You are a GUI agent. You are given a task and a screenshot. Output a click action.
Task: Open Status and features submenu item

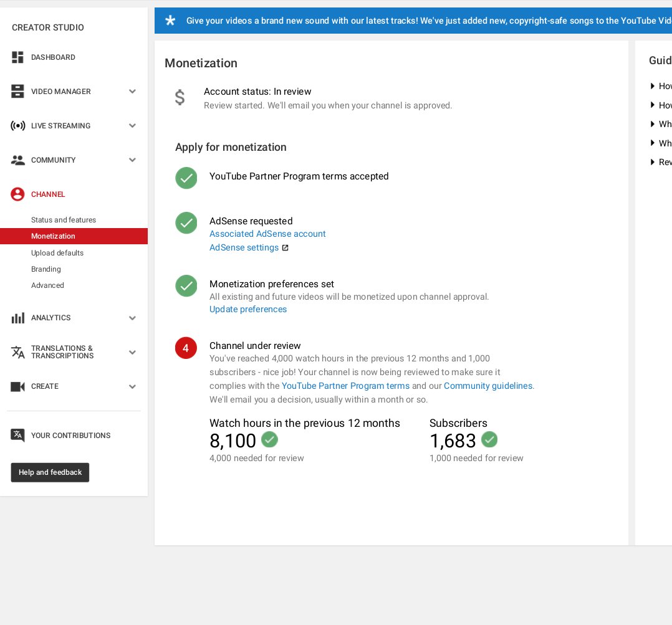tap(64, 220)
